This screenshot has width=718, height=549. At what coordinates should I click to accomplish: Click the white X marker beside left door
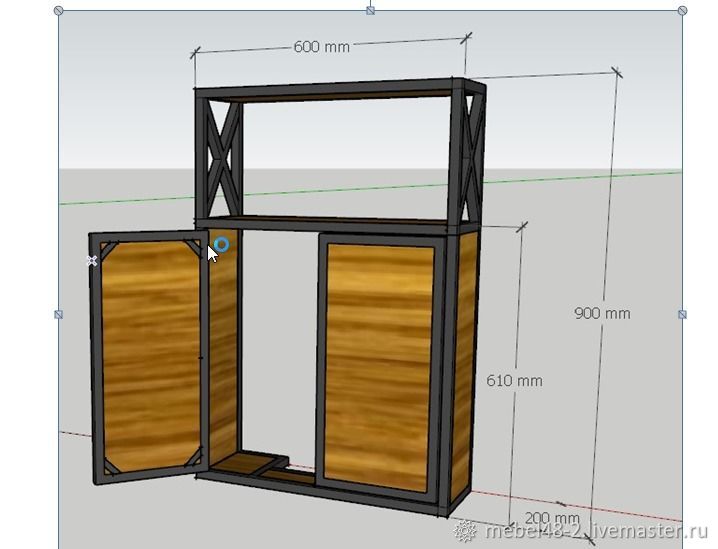pos(92,260)
